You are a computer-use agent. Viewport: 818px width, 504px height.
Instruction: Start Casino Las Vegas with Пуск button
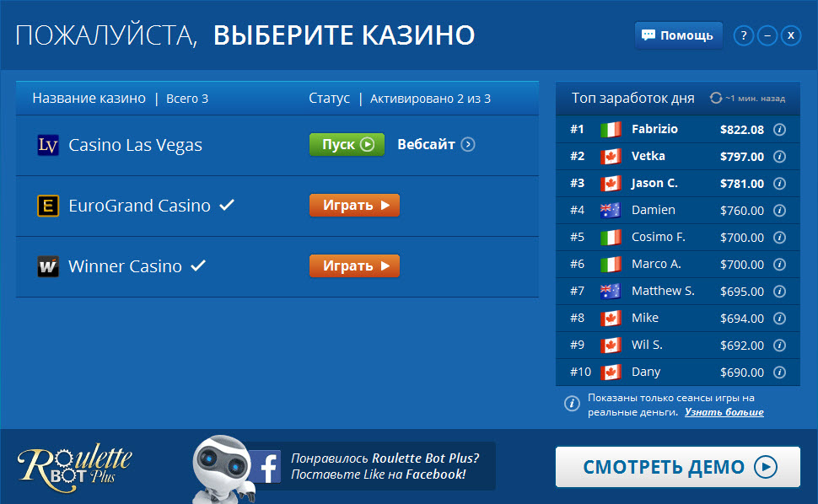(x=347, y=144)
